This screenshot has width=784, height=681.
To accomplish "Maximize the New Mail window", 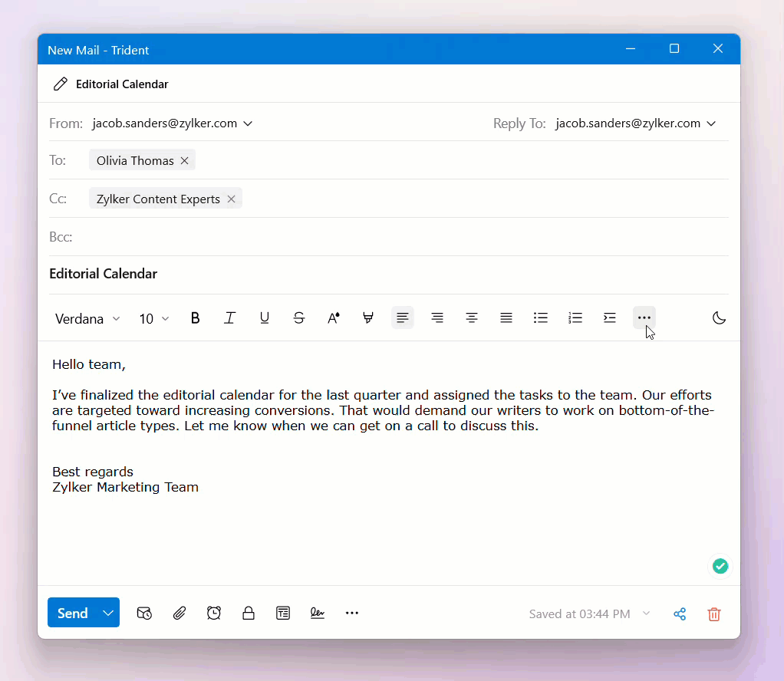I will (x=674, y=49).
